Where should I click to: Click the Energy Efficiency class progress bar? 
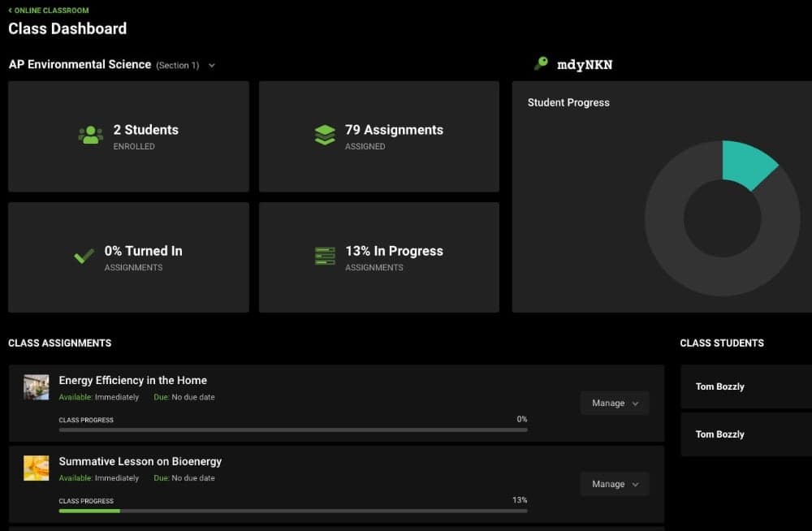point(293,430)
